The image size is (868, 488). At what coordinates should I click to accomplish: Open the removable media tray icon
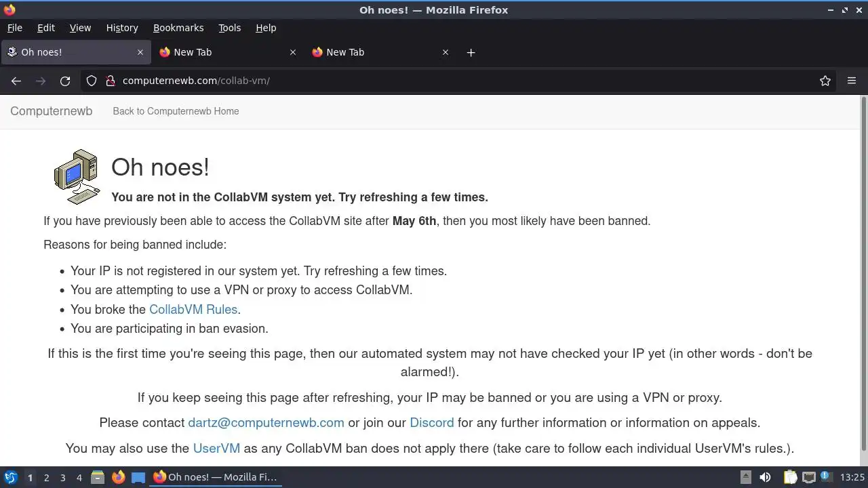click(x=745, y=477)
